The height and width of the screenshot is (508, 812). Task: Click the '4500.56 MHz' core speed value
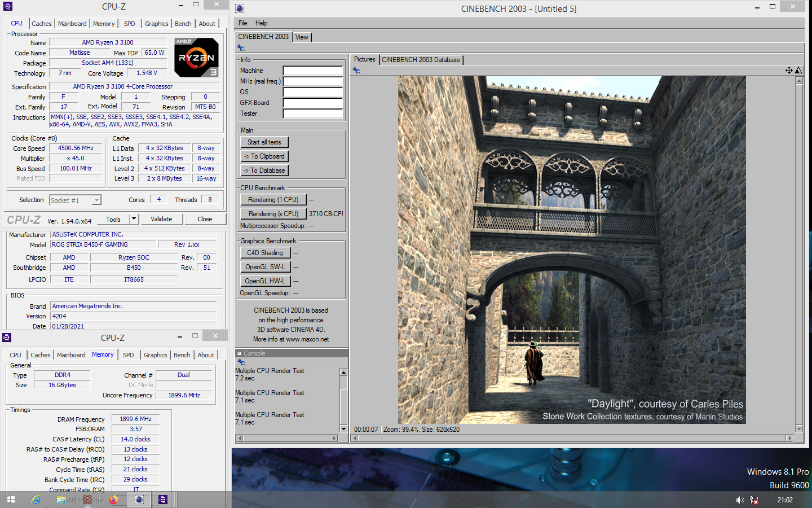pyautogui.click(x=76, y=148)
